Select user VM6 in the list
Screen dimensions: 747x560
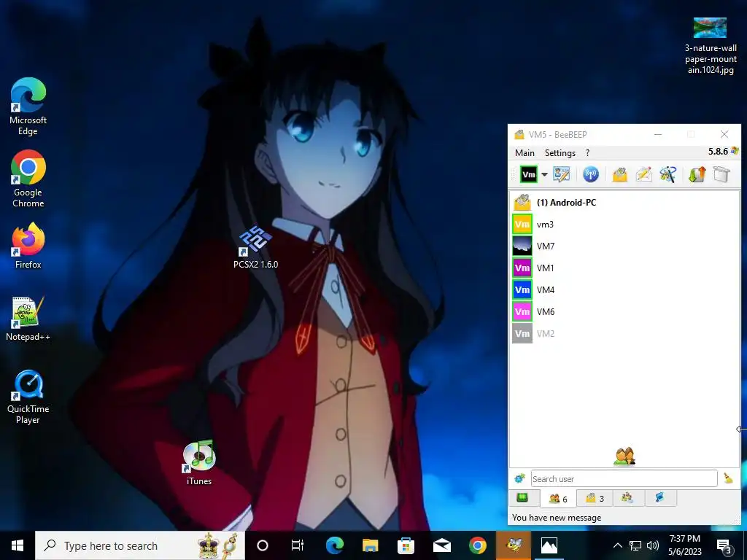624,312
